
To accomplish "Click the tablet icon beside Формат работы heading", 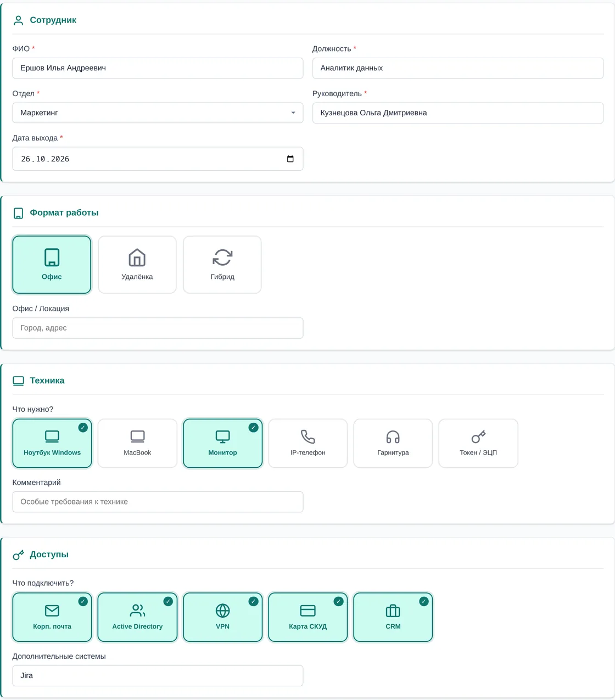I will click(18, 213).
